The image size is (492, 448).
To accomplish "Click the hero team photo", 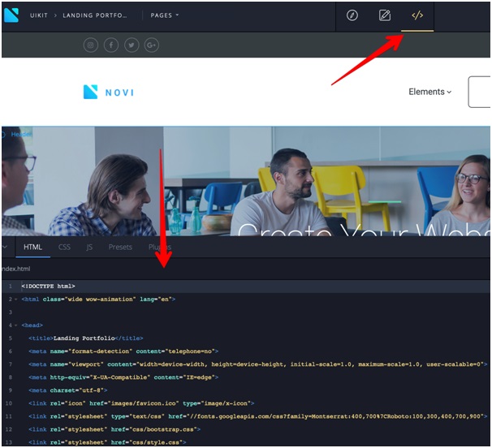I will click(246, 181).
